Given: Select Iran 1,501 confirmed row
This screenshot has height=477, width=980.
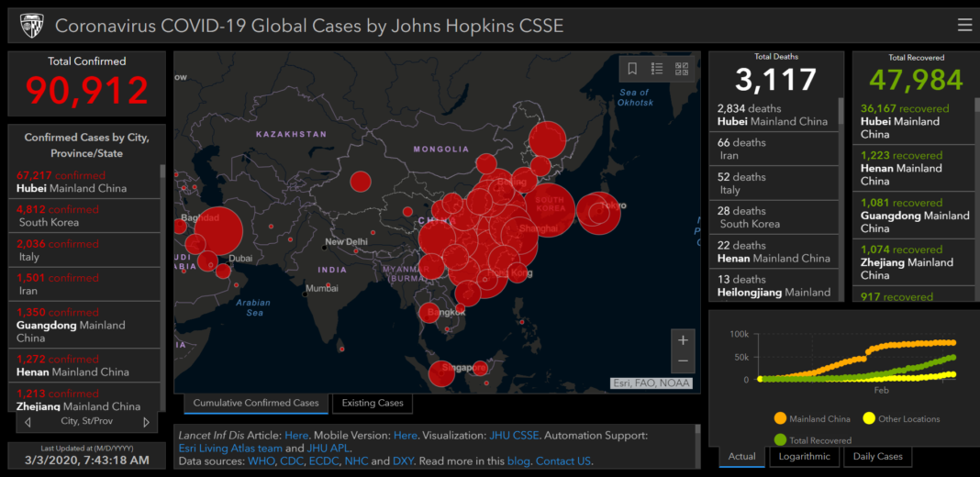Looking at the screenshot, I should coord(84,283).
